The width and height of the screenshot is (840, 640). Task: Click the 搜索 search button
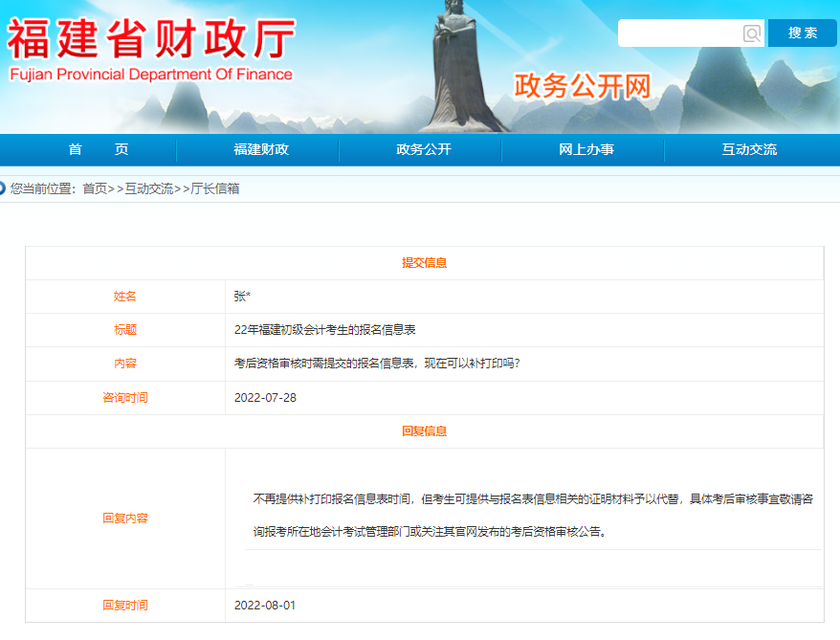click(x=802, y=32)
